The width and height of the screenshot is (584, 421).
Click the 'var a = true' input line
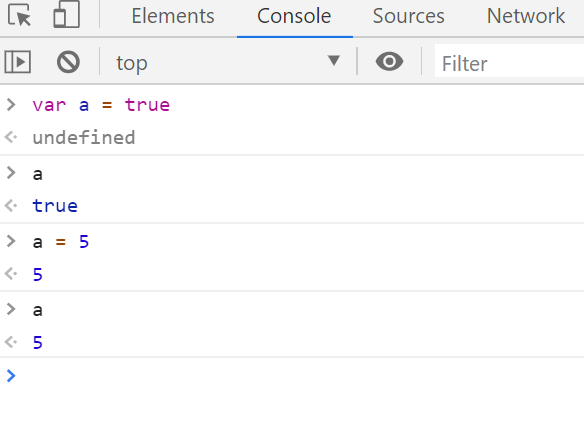tap(101, 105)
